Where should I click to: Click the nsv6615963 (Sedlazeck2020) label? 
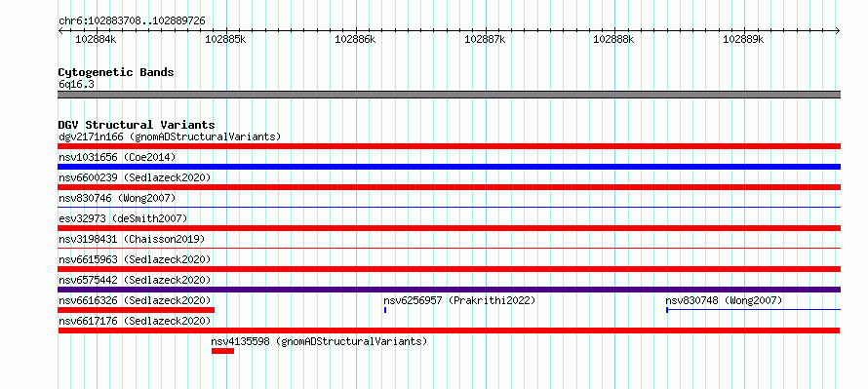pos(135,259)
